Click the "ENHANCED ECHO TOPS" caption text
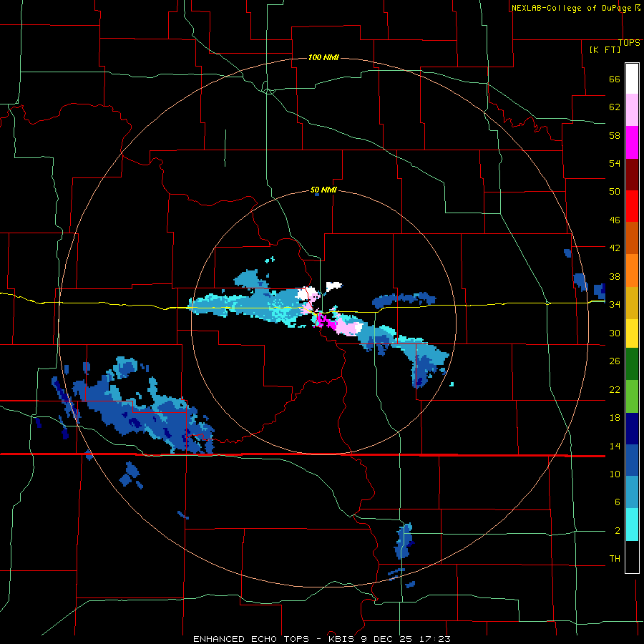Image resolution: width=644 pixels, height=644 pixels. (x=251, y=639)
